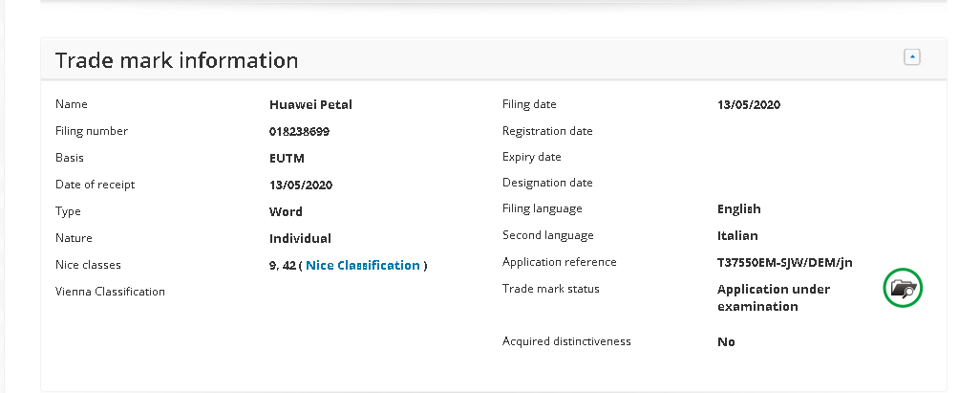Viewport: 980px width, 393px height.
Task: Click the Application under examination status text
Action: point(773,297)
